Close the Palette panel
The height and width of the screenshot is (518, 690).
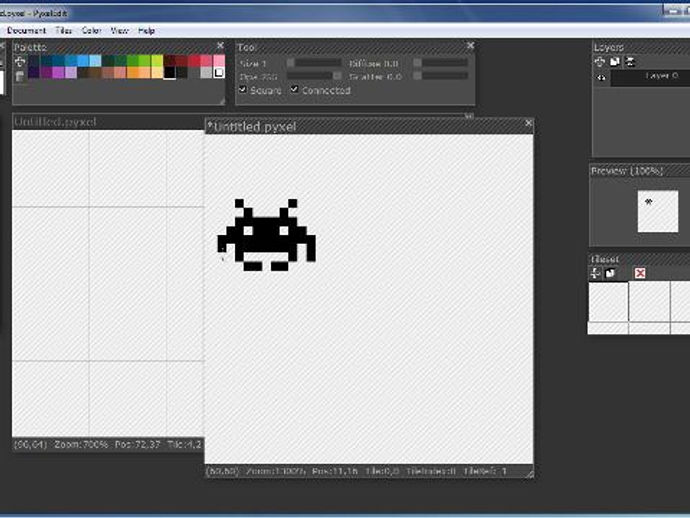point(220,45)
